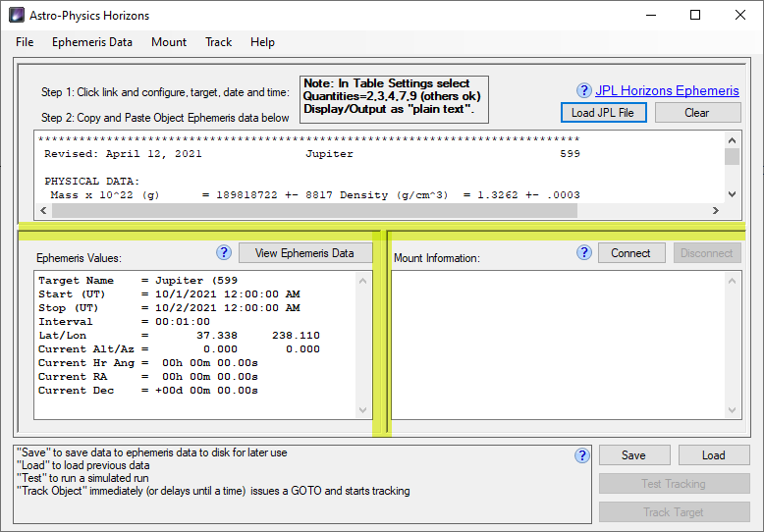
Task: Click the 'Current Alt/Az' row
Action: coord(180,348)
